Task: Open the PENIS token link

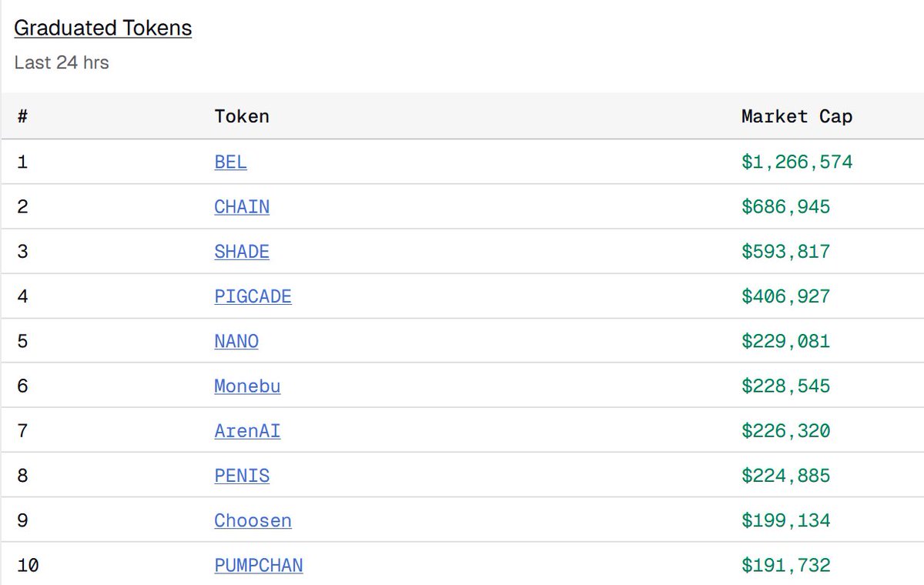Action: [241, 476]
